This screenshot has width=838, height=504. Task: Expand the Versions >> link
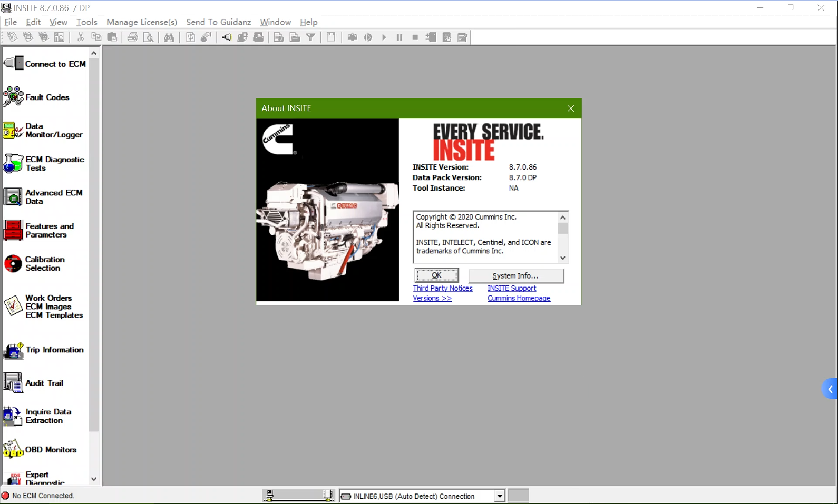click(x=432, y=298)
